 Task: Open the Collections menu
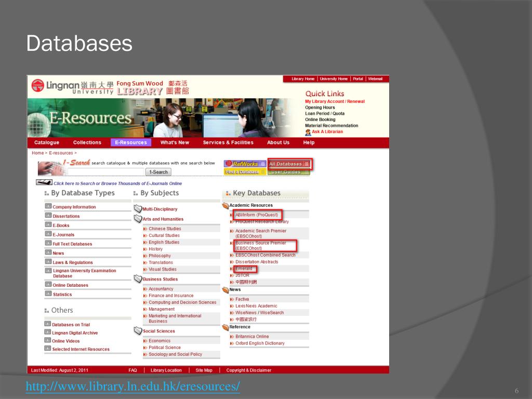[87, 142]
